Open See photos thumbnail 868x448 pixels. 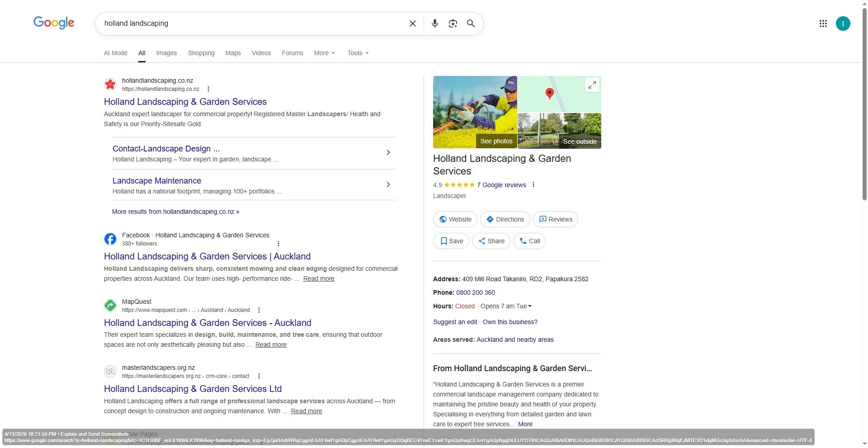(x=475, y=112)
